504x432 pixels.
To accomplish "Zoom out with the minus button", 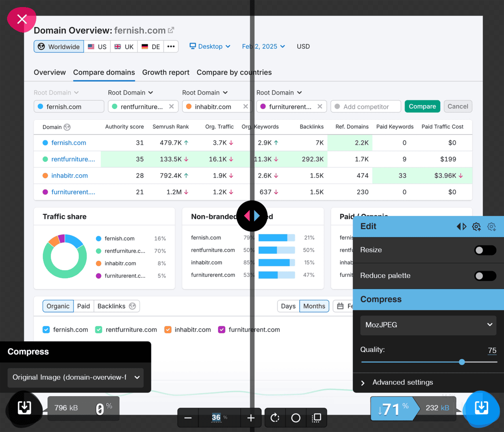I will click(188, 418).
